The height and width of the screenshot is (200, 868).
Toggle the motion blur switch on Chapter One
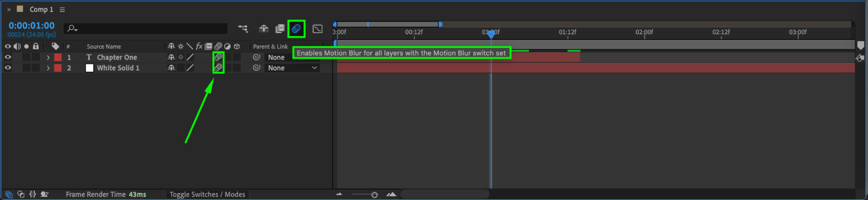tap(218, 57)
